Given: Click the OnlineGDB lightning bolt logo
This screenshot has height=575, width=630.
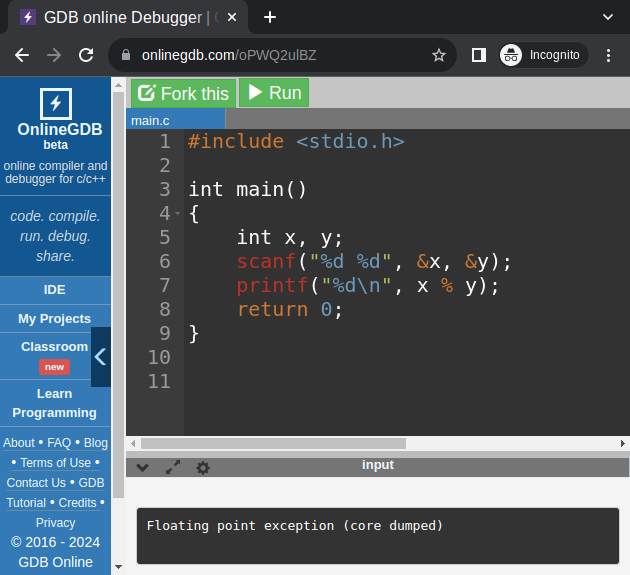Looking at the screenshot, I should pyautogui.click(x=55, y=103).
